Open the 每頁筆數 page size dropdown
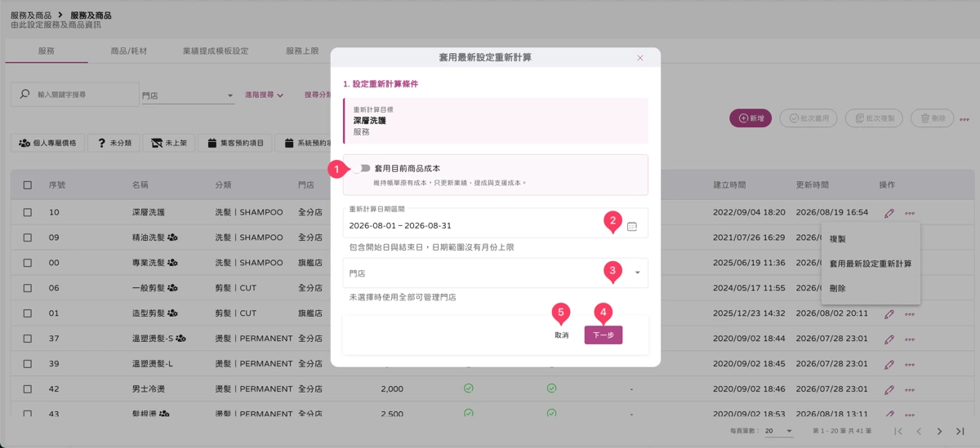The image size is (980, 448). click(778, 431)
